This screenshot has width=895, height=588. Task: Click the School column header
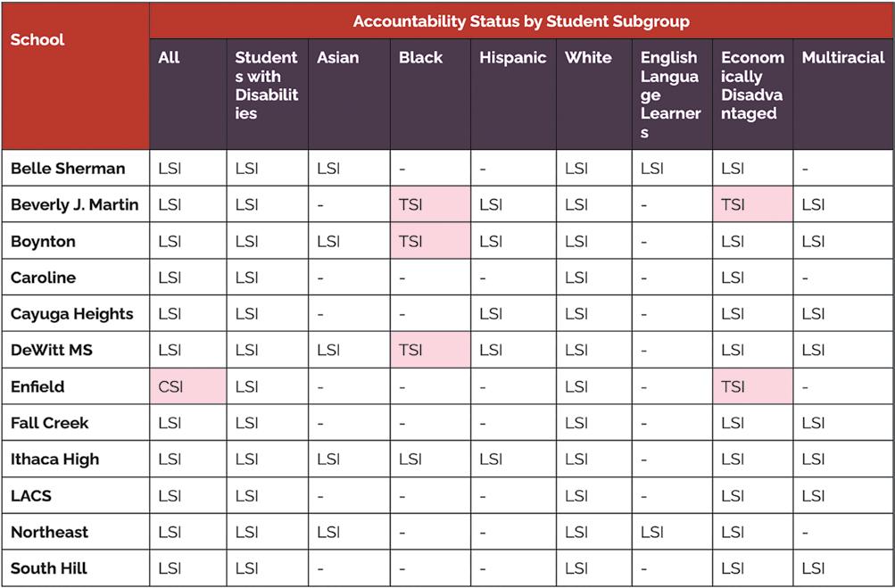click(x=37, y=40)
